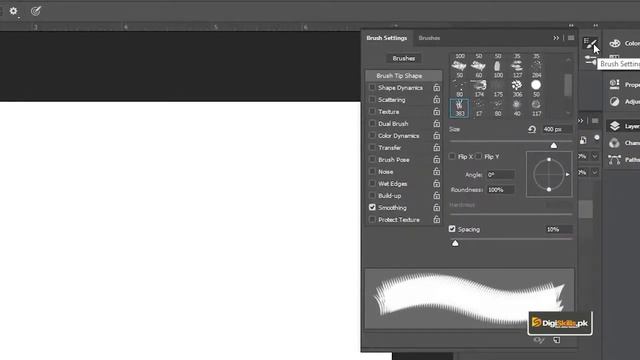Switch to Brushes tab
Screen dimensions: 640x360
tap(429, 38)
